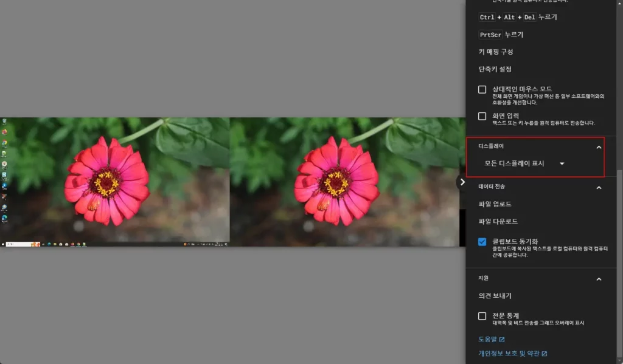The height and width of the screenshot is (364, 623).
Task: Open the Recycle Bin on the remote desktop
Action: 4,121
